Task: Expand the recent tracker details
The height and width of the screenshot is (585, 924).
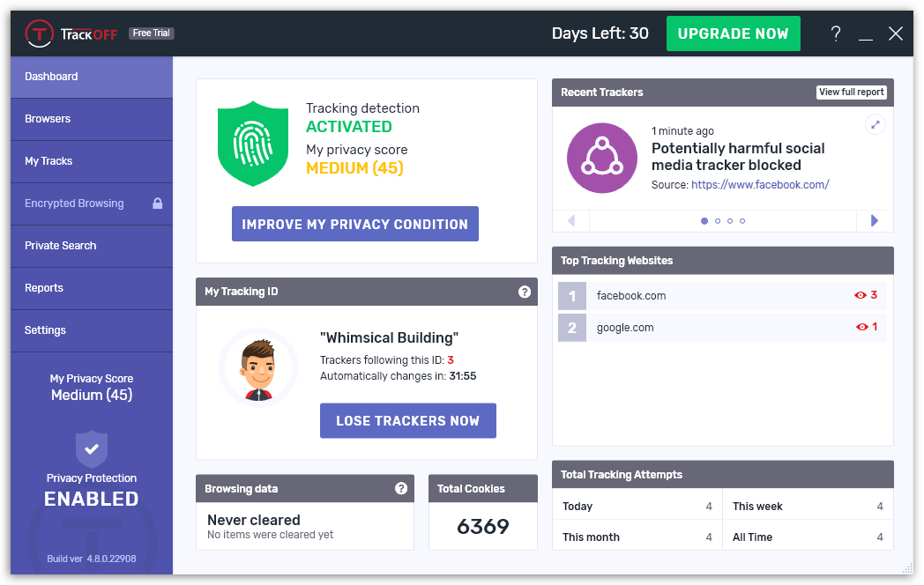Action: [876, 125]
